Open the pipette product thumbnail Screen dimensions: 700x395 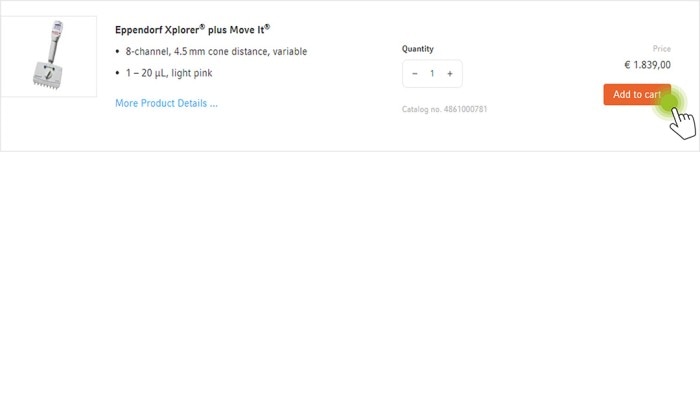coord(48,56)
